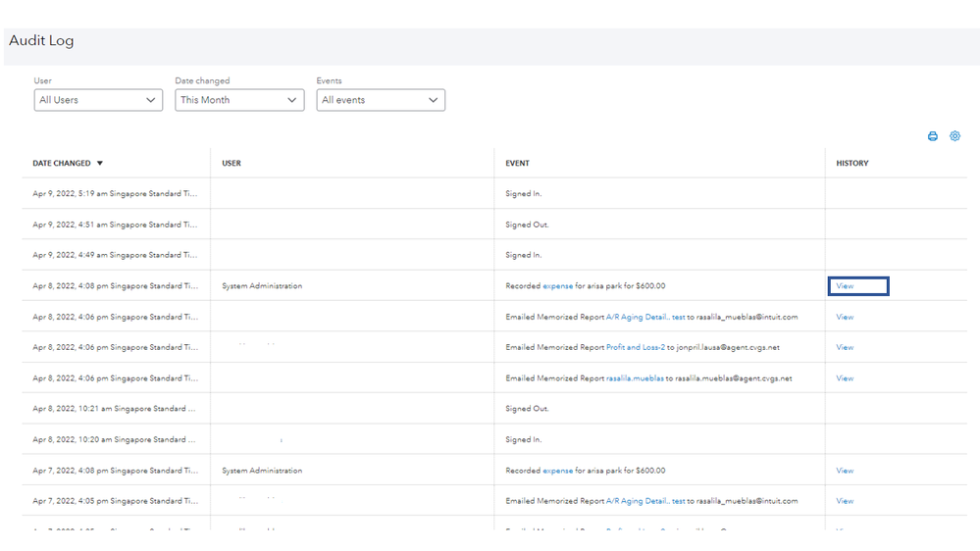The width and height of the screenshot is (980, 551).
Task: Click the History column header
Action: pos(851,164)
